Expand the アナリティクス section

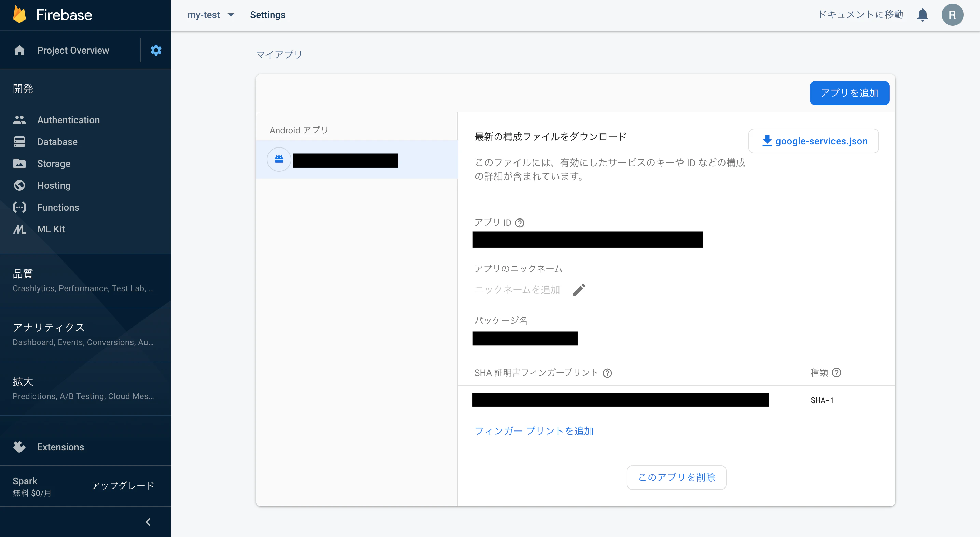85,334
